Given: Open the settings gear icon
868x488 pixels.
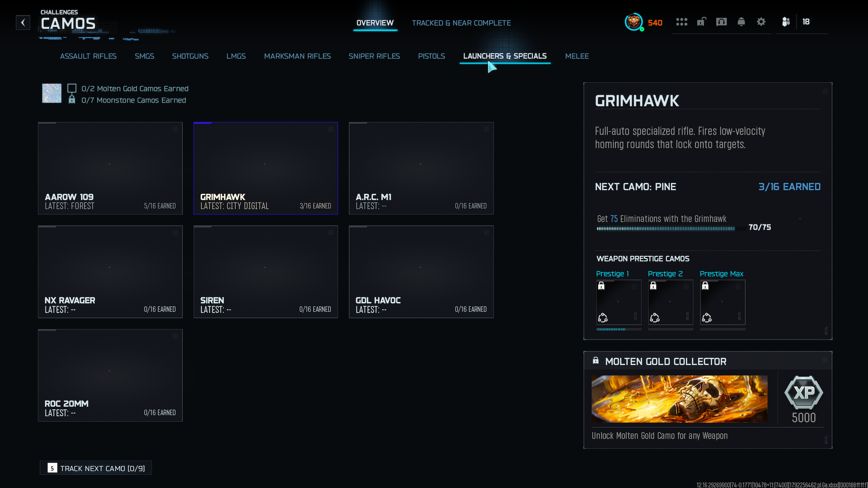Looking at the screenshot, I should coord(761,22).
